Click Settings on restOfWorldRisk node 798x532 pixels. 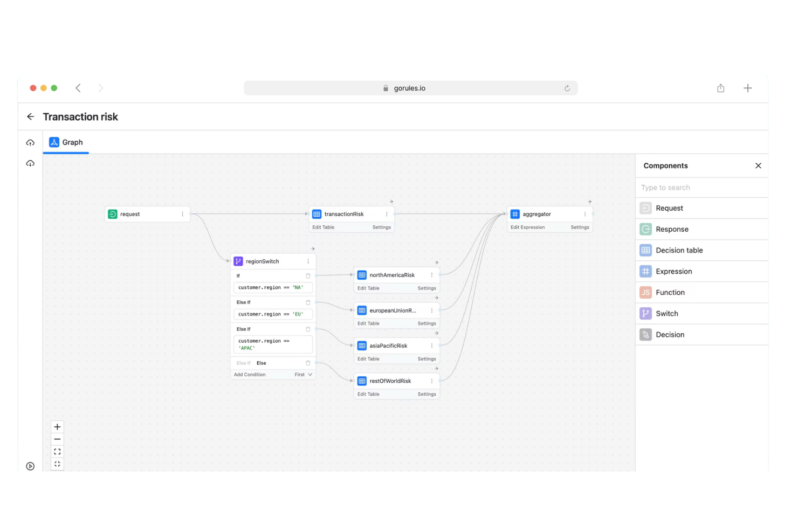tap(426, 394)
